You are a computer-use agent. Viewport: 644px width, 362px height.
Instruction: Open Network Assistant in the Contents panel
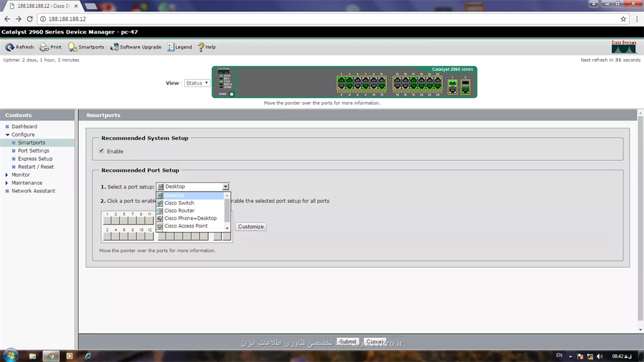(33, 191)
